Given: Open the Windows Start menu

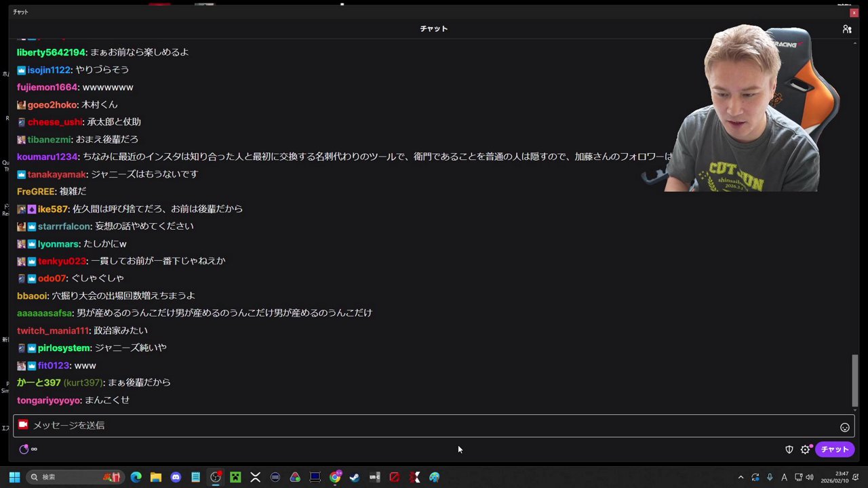Looking at the screenshot, I should [14, 476].
